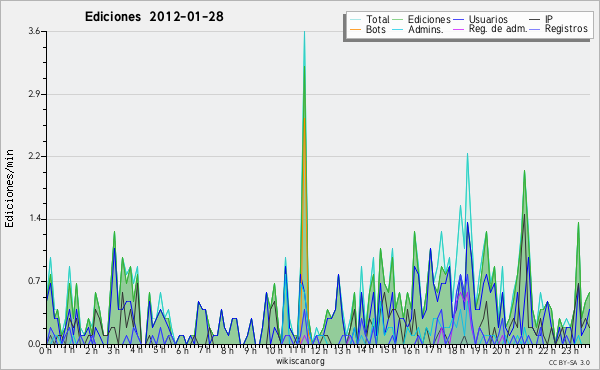
Task: Click the 'Total' legend label
Action: 378,19
